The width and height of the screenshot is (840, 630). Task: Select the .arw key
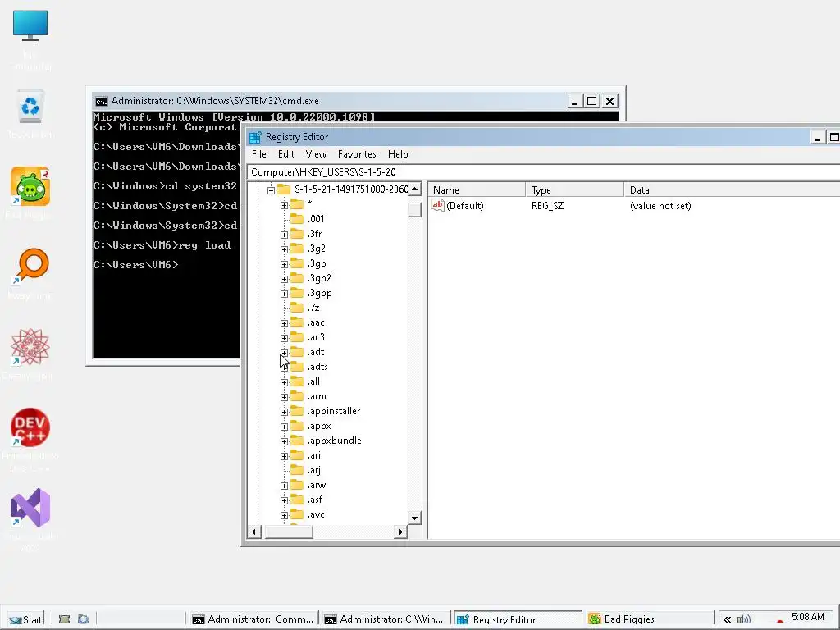click(x=317, y=486)
